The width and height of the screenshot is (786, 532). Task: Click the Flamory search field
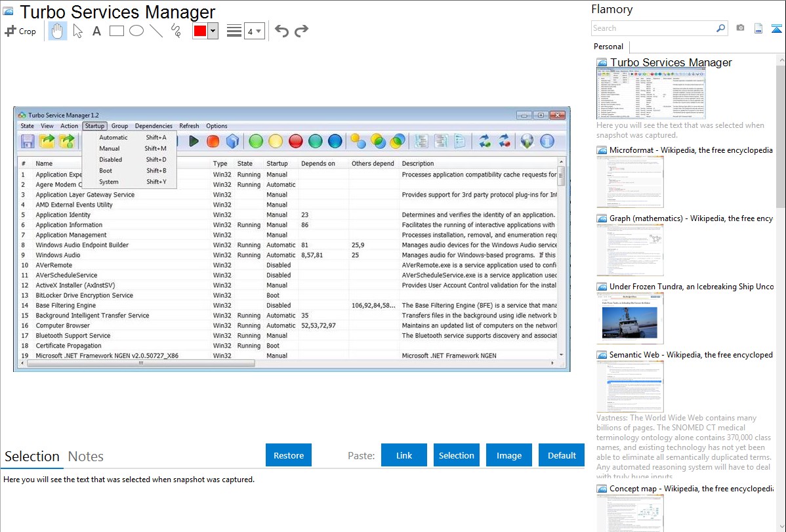click(653, 28)
